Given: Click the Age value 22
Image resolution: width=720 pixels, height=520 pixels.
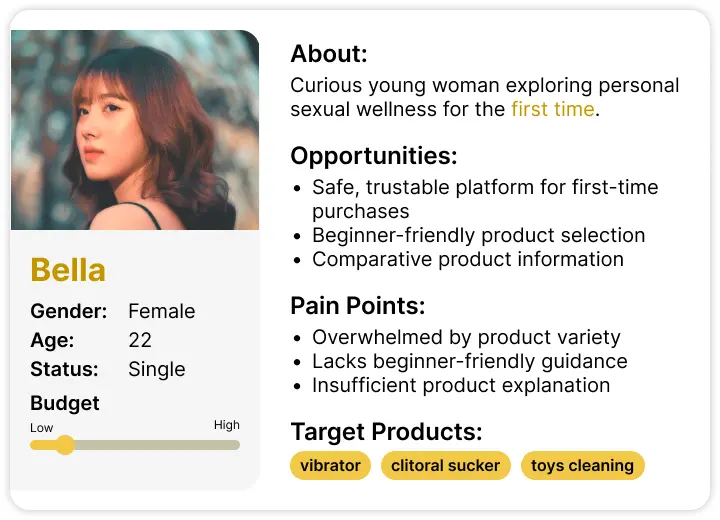Looking at the screenshot, I should [140, 340].
